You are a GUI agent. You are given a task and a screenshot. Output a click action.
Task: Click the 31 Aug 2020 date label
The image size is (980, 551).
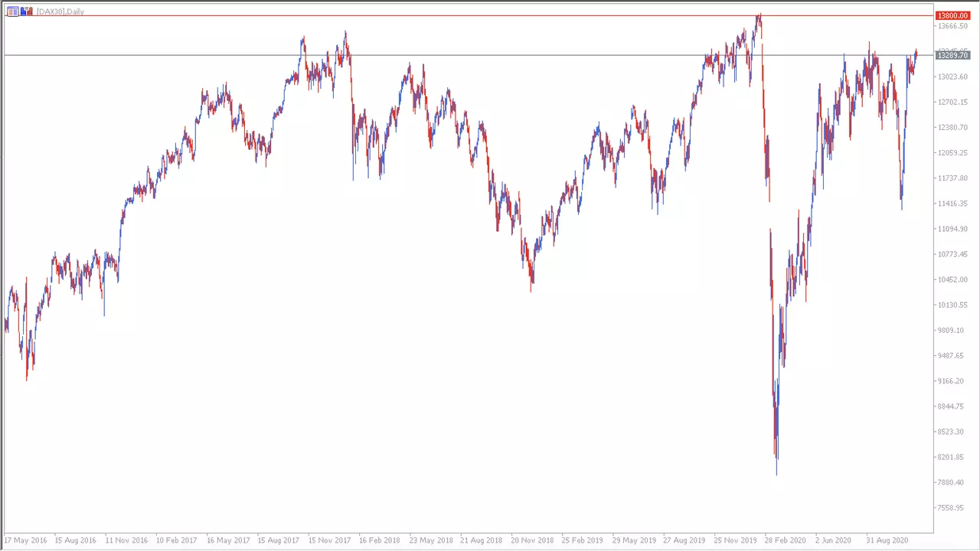pyautogui.click(x=887, y=540)
